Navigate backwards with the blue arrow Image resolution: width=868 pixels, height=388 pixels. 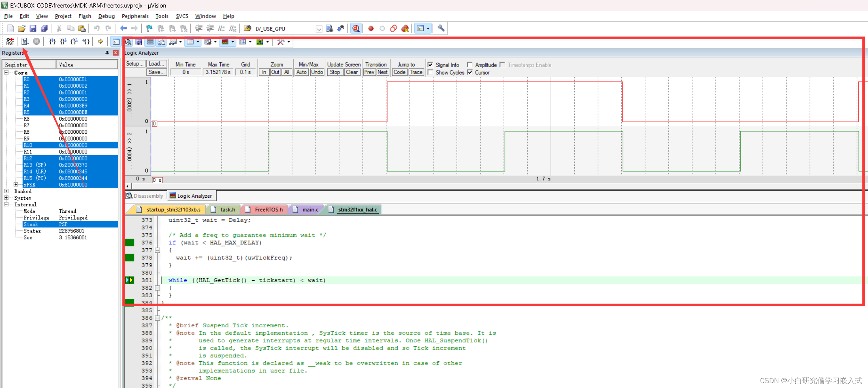point(123,28)
